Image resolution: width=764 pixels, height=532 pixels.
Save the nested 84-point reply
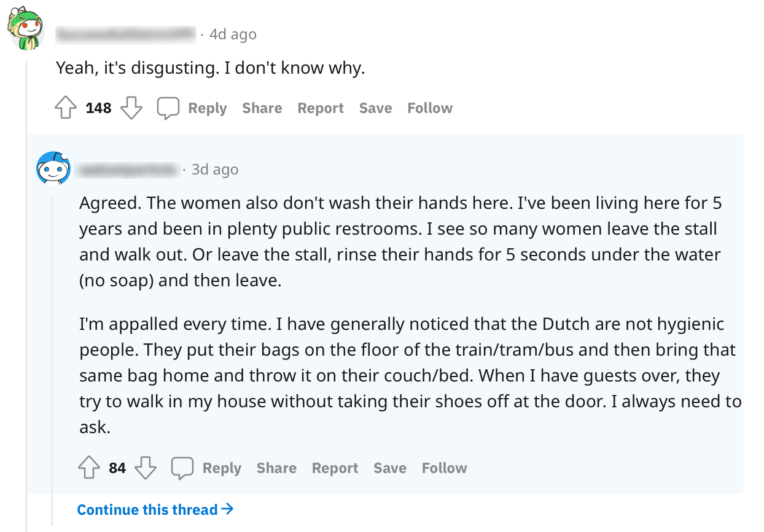coord(390,468)
